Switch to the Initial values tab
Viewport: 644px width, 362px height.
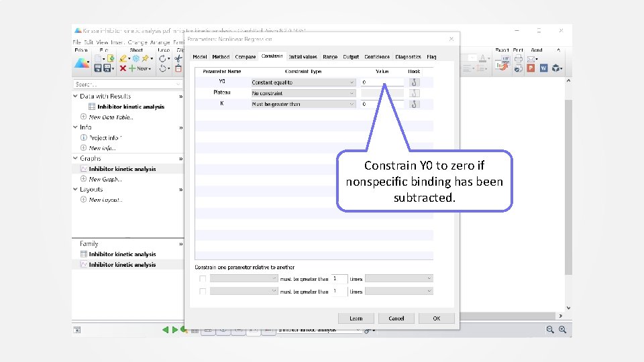coord(303,56)
